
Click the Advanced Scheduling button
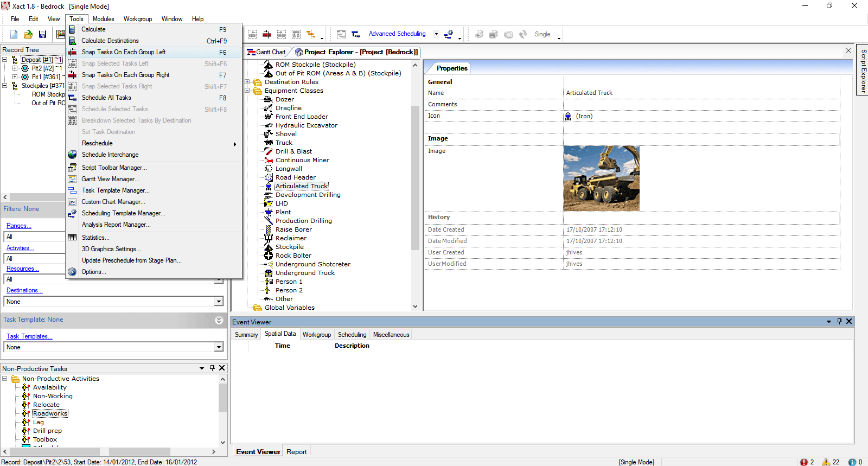coord(397,34)
